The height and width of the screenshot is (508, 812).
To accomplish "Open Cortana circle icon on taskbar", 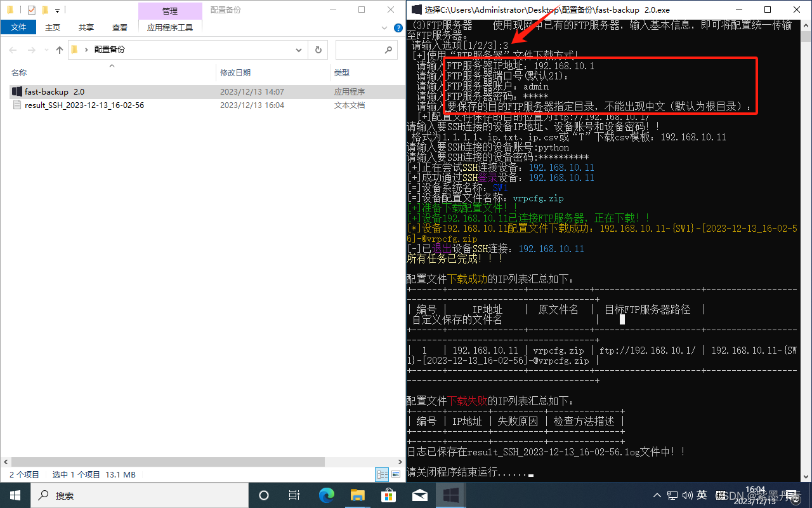I will point(264,495).
